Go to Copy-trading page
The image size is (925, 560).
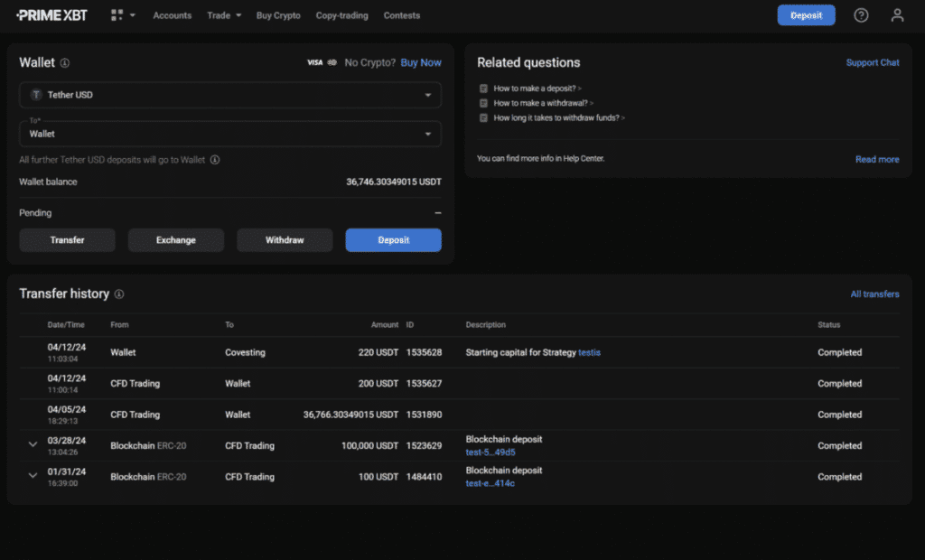341,15
